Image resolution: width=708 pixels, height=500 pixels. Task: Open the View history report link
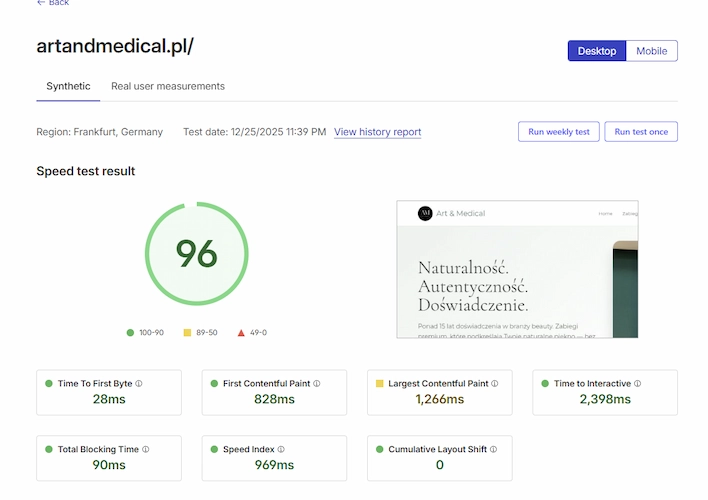click(377, 132)
